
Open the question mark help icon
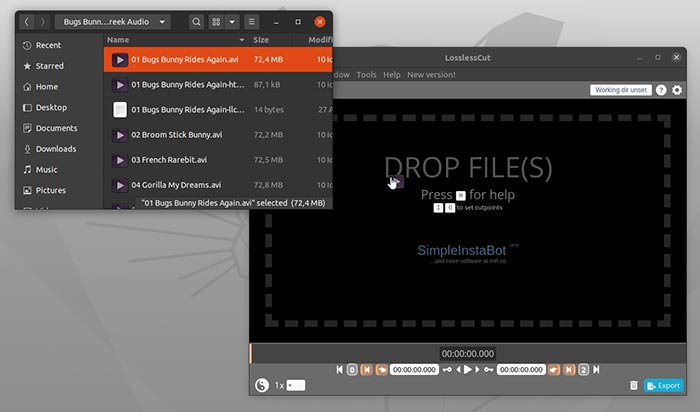[661, 90]
